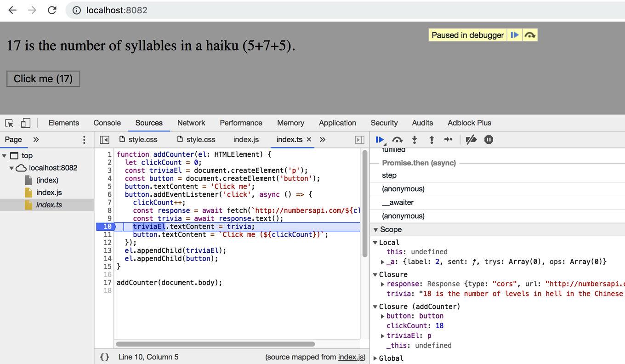Expand the _a object in Local scope
This screenshot has height=364, width=625.
pos(383,262)
